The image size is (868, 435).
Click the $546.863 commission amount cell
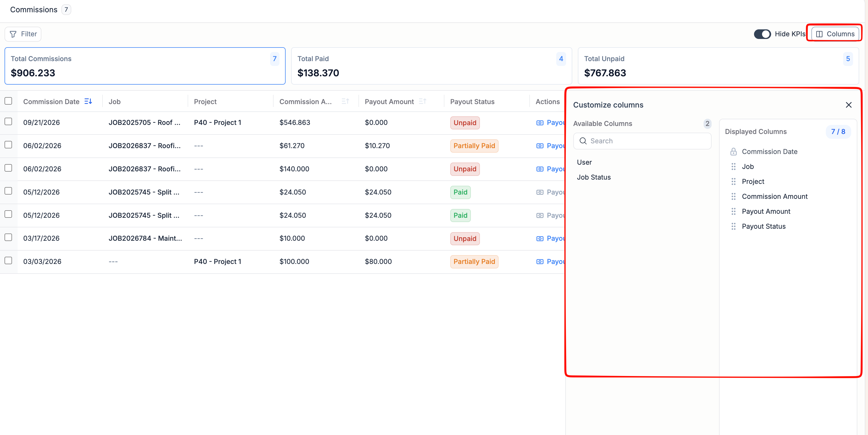(x=294, y=123)
